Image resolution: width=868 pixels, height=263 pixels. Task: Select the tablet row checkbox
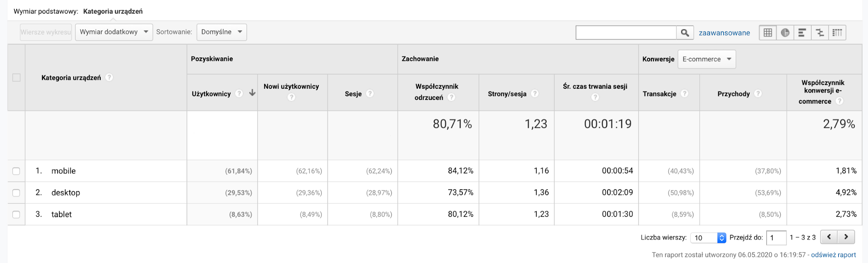pyautogui.click(x=16, y=214)
